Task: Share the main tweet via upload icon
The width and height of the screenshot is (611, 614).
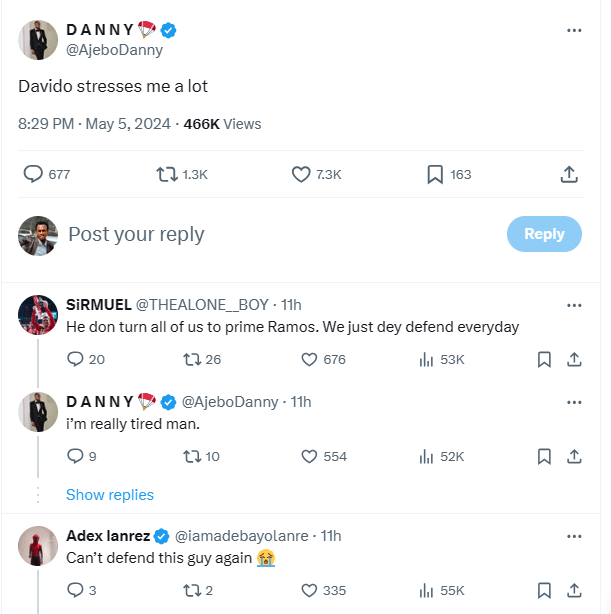Action: point(569,174)
